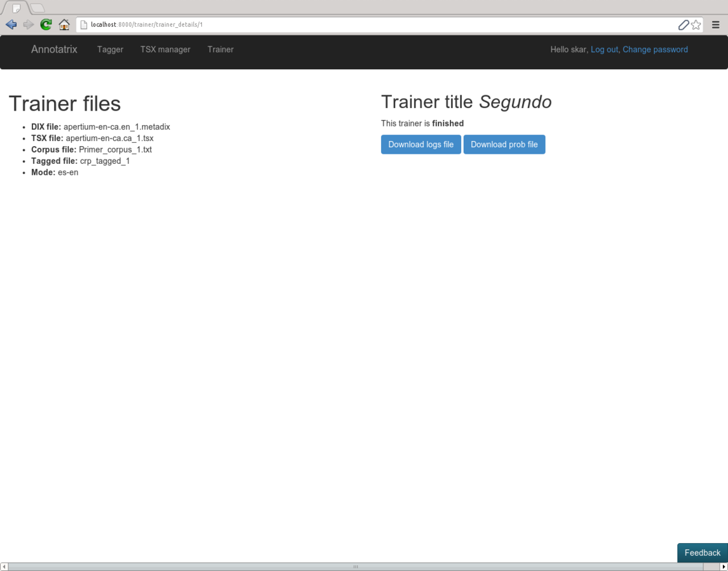Reload the page with the green refresh icon
This screenshot has width=728, height=571.
pyautogui.click(x=46, y=25)
